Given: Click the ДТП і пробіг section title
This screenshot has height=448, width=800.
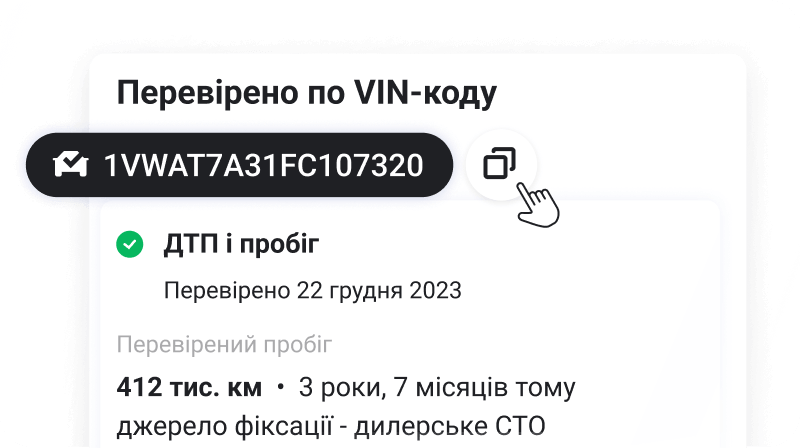Looking at the screenshot, I should coord(241,244).
